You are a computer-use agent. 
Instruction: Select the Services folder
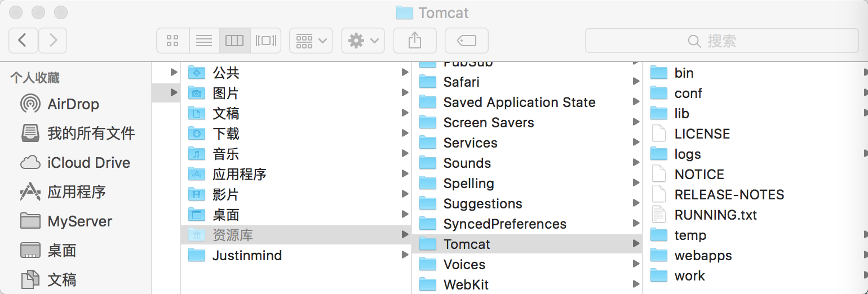click(527, 142)
